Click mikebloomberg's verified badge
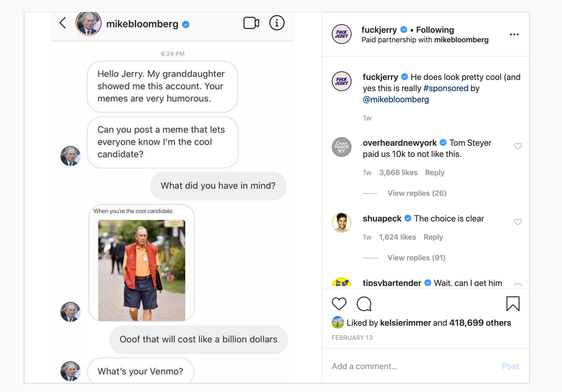This screenshot has width=562, height=392. (x=185, y=24)
